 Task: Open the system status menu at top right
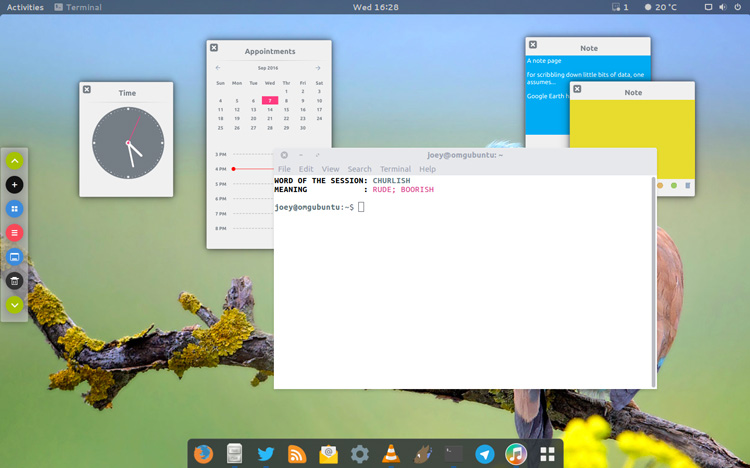pyautogui.click(x=723, y=7)
